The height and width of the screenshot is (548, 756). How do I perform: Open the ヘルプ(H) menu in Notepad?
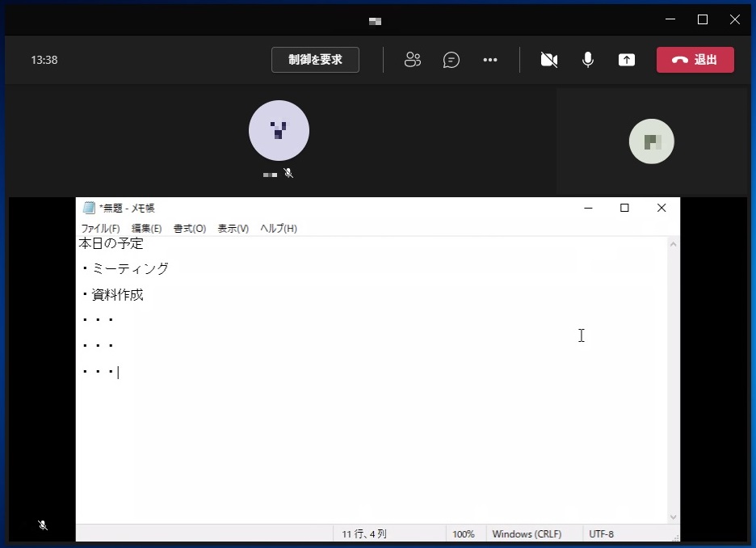click(278, 228)
